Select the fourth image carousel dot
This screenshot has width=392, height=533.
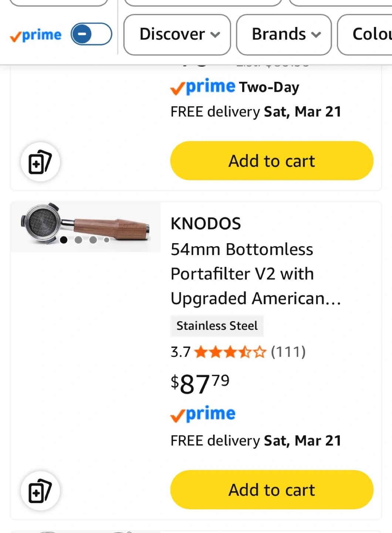[x=107, y=240]
